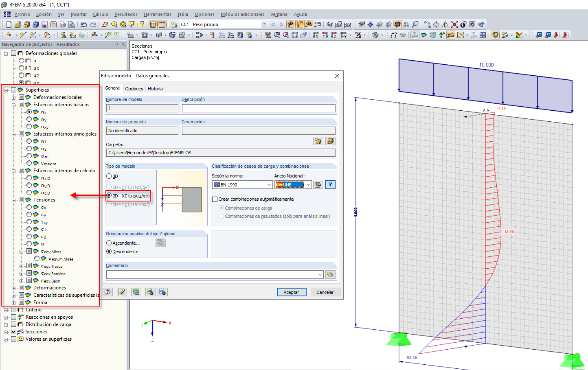Click the edit notes icon in the dialog
Image resolution: width=588 pixels, height=370 pixels.
[x=122, y=292]
